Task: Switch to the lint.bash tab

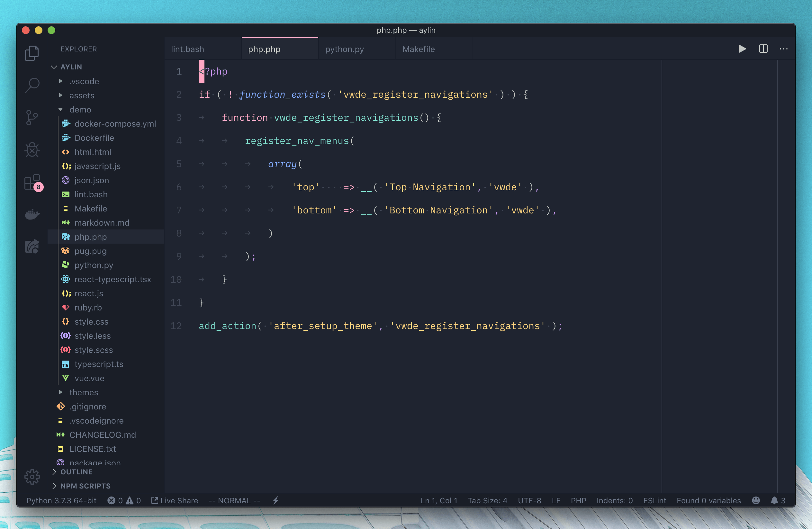Action: coord(188,49)
